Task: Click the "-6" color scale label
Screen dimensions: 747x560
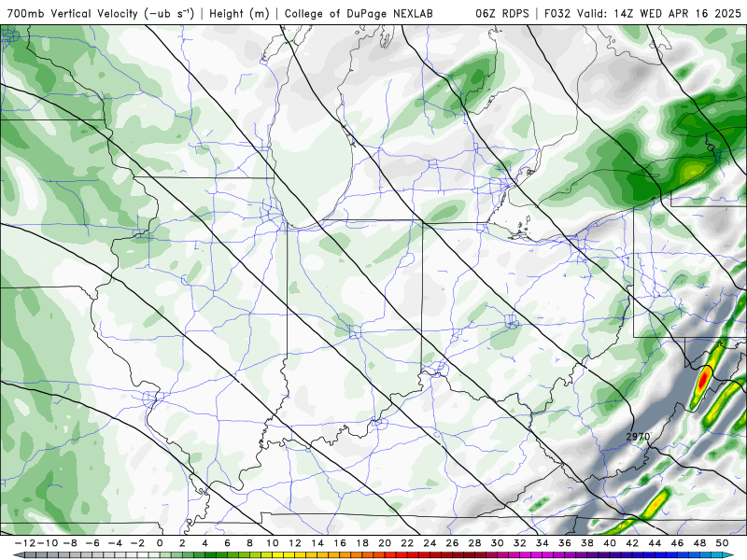Action: coord(92,543)
